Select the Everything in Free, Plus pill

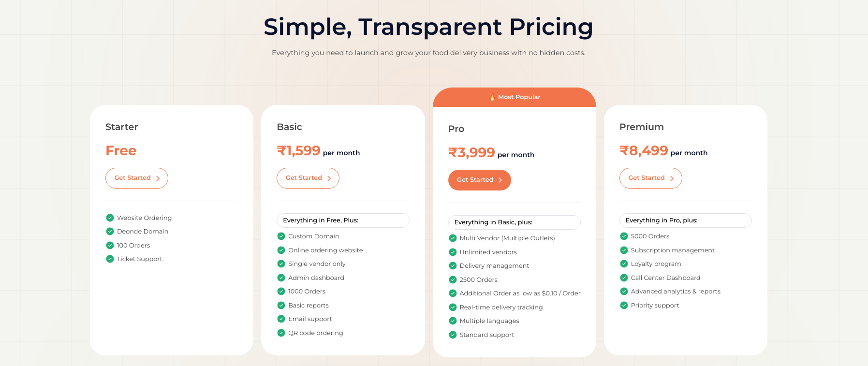coord(343,220)
